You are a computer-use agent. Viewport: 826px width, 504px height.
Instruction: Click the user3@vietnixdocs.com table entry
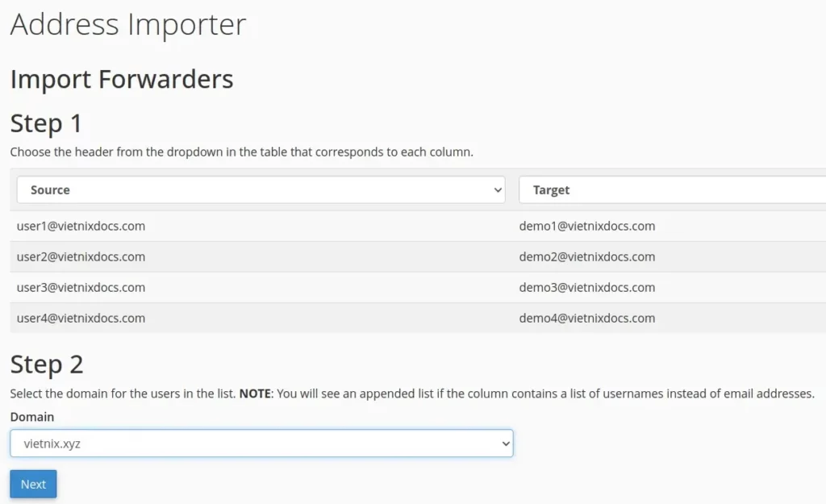click(x=81, y=287)
